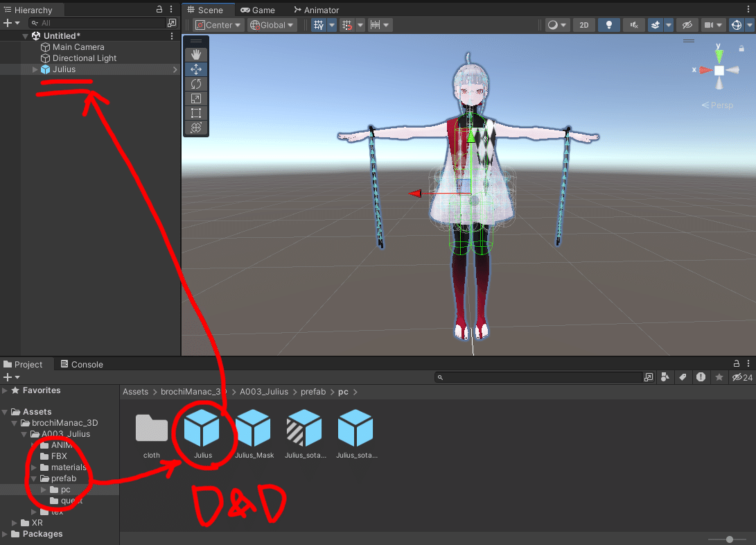Switch to the Project tab
The height and width of the screenshot is (545, 756).
[23, 365]
